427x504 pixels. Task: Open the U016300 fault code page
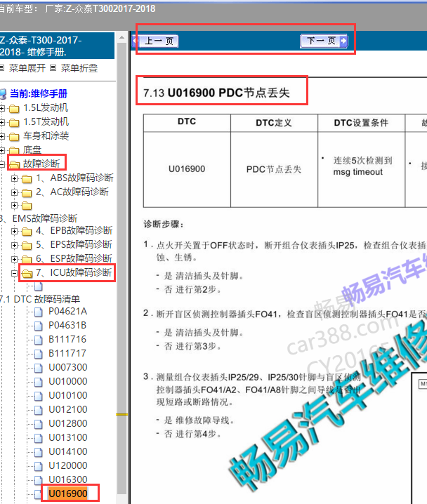click(x=68, y=479)
